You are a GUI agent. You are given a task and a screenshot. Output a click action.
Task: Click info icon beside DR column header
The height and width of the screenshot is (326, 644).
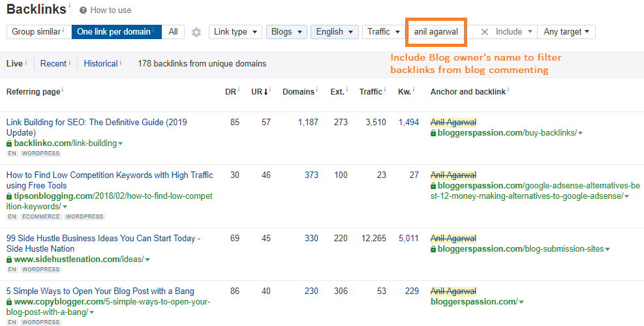239,89
